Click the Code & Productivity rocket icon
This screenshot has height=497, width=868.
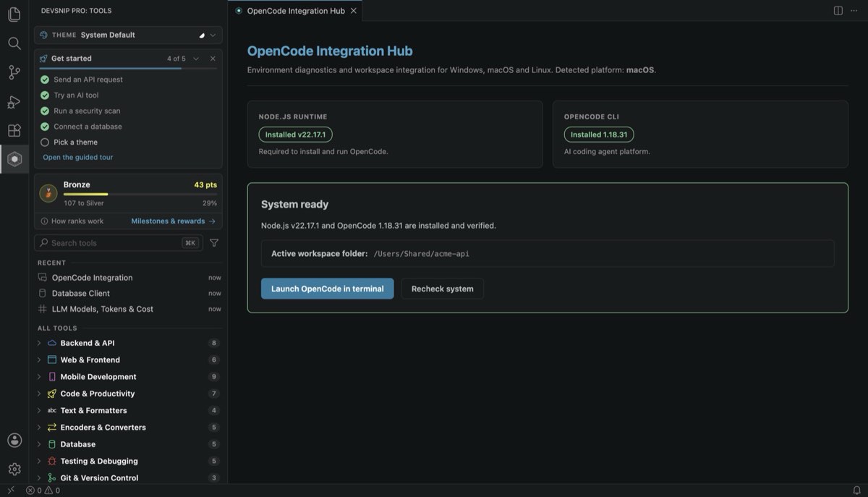(x=52, y=394)
